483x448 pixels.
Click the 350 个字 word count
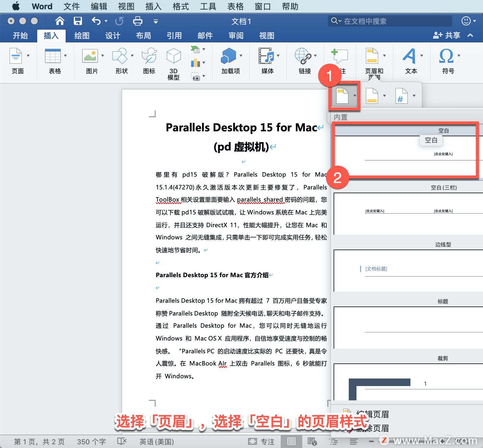coord(91,442)
